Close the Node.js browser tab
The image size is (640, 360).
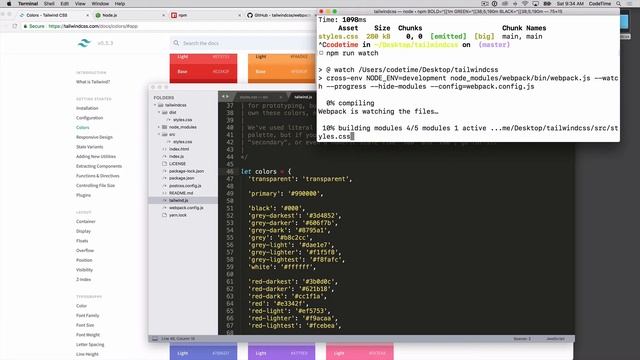pyautogui.click(x=164, y=15)
